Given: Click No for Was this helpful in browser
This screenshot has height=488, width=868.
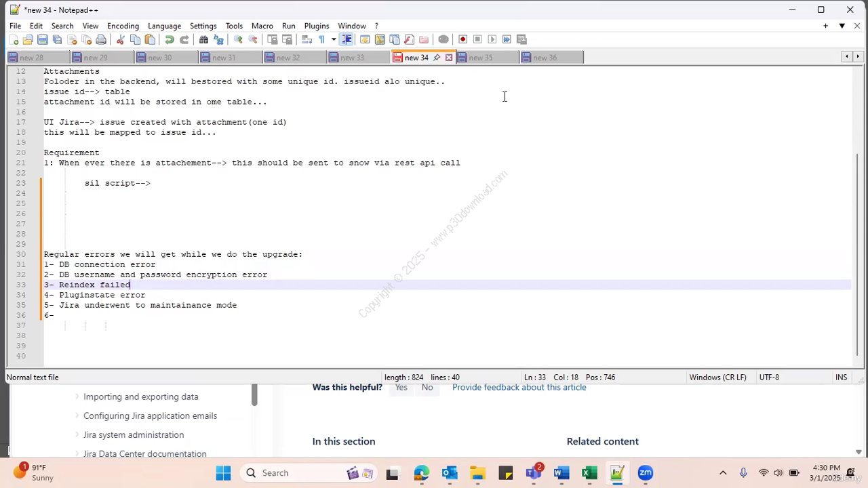Looking at the screenshot, I should click(x=427, y=388).
